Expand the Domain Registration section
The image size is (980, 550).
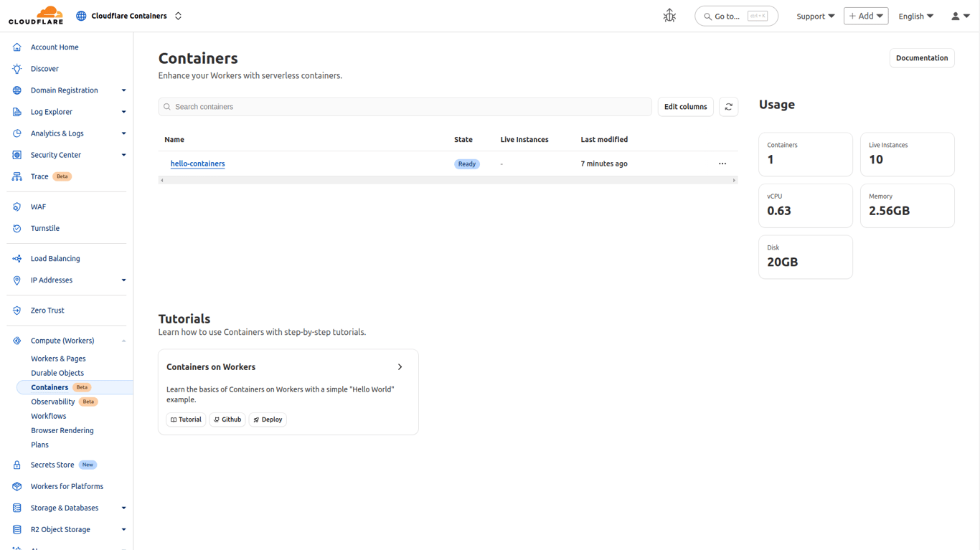(123, 90)
